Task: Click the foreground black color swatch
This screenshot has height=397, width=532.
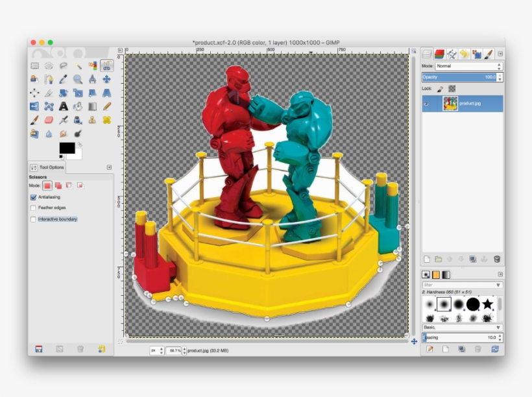Action: 66,149
